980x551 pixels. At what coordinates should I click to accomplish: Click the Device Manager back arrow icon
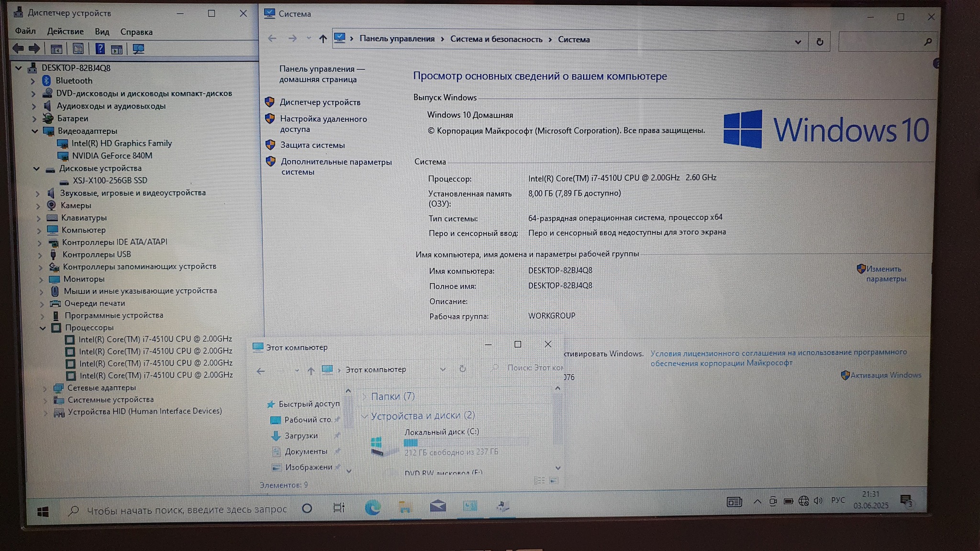(x=18, y=48)
